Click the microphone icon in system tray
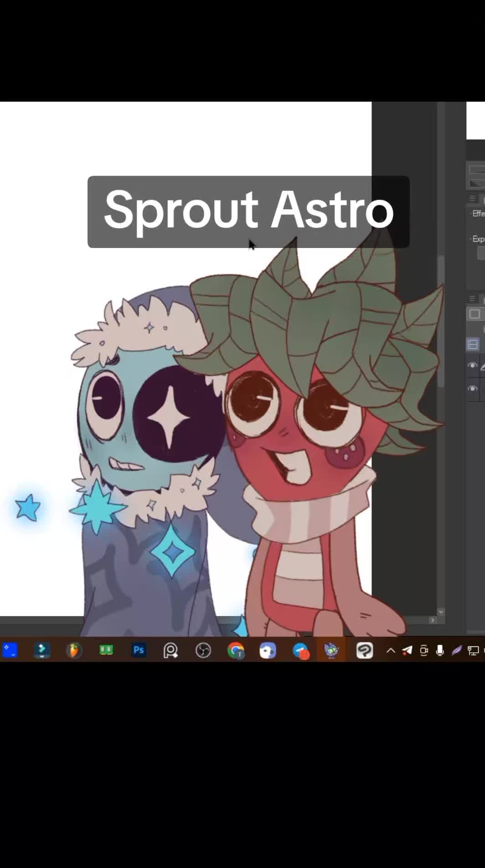Screen dimensions: 485x868 tap(440, 651)
